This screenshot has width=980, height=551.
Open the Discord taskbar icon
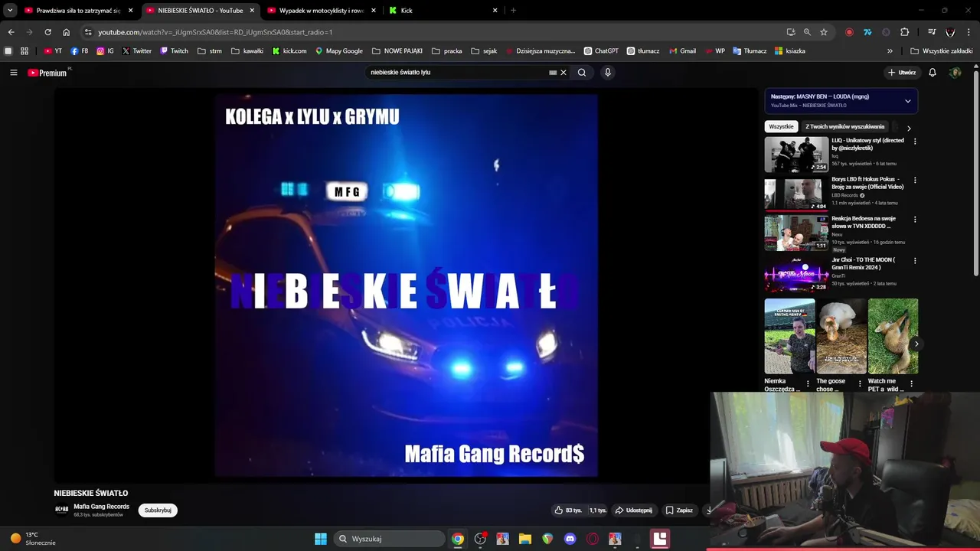pyautogui.click(x=570, y=539)
